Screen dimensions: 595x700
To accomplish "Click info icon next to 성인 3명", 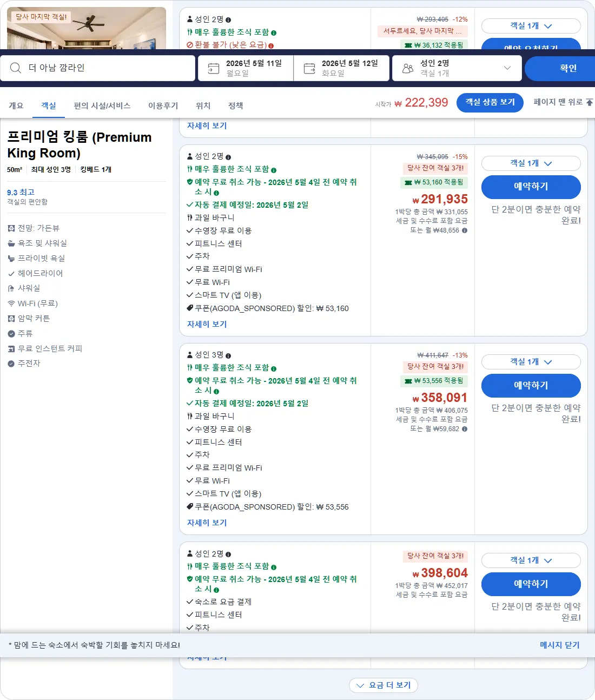I will tap(228, 355).
